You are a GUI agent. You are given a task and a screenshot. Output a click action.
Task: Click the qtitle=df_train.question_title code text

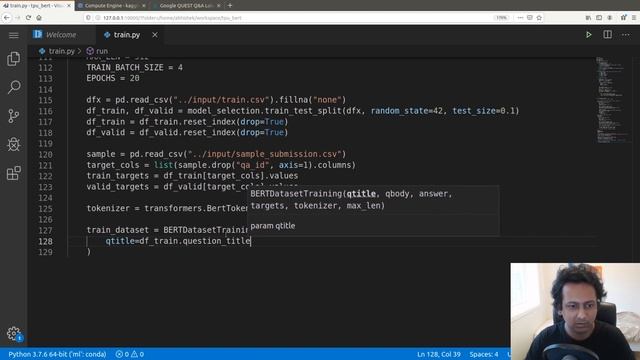pos(178,241)
